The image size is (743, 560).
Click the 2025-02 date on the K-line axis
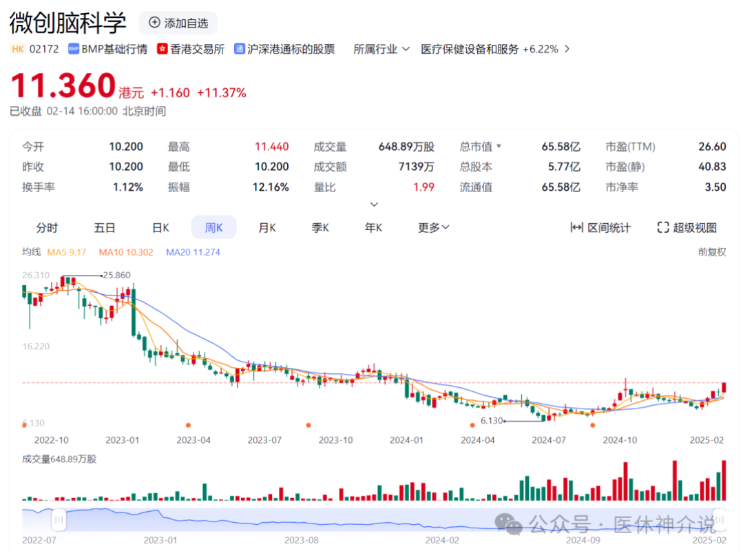(707, 440)
